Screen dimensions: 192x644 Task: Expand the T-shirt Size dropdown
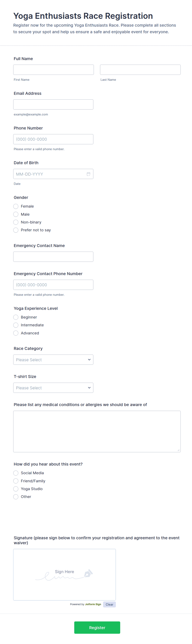53,388
